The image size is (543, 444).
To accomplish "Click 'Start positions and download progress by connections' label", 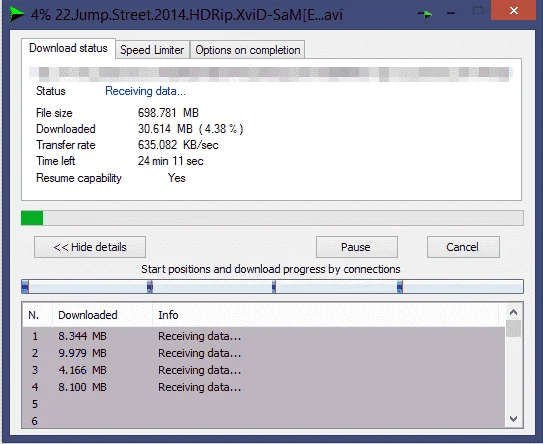I will (x=271, y=269).
